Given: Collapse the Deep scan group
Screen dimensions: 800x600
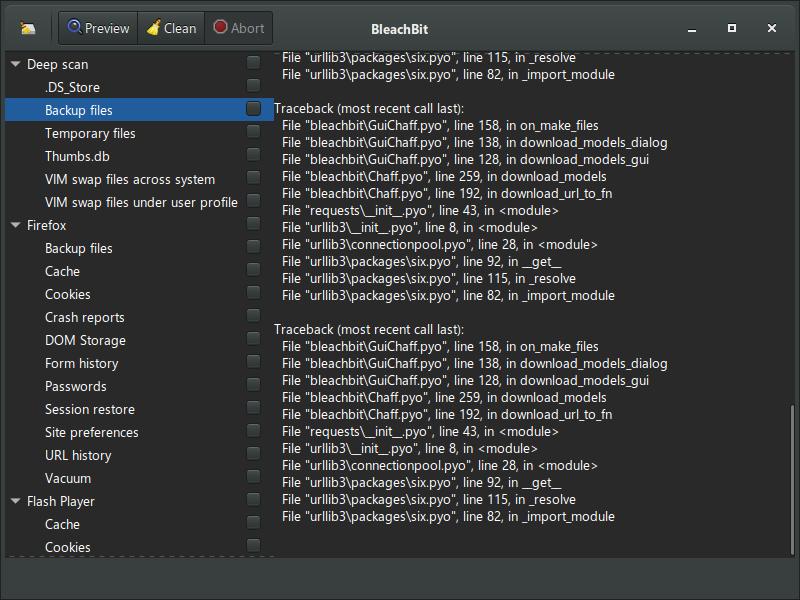Looking at the screenshot, I should point(16,64).
